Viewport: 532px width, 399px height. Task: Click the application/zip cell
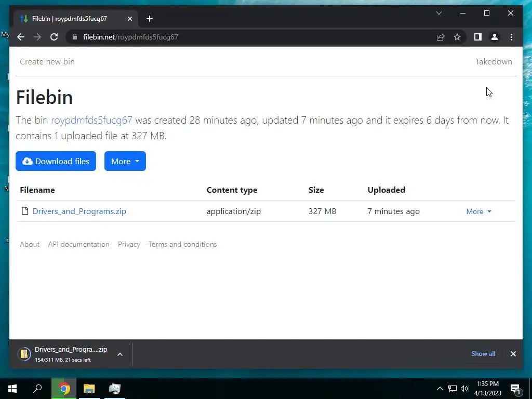234,211
